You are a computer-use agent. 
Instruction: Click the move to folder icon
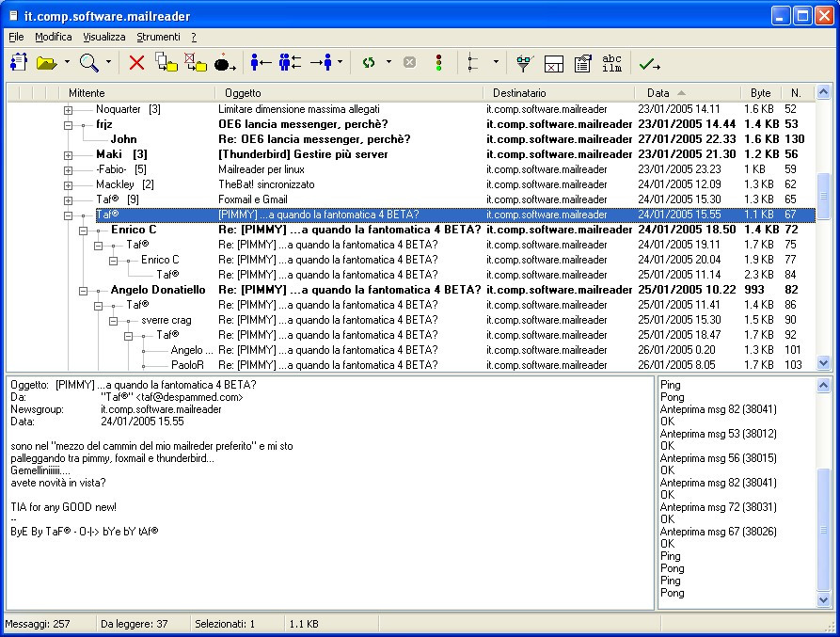click(196, 62)
